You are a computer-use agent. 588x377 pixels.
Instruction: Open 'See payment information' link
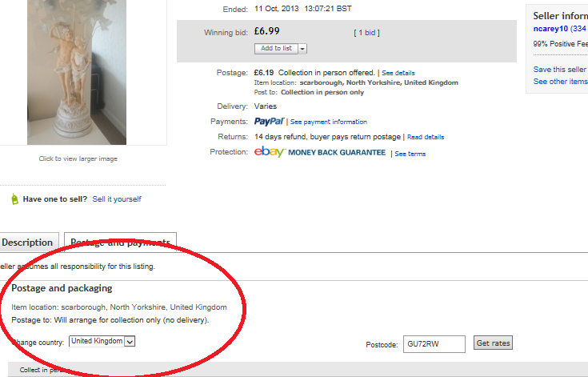pos(329,122)
